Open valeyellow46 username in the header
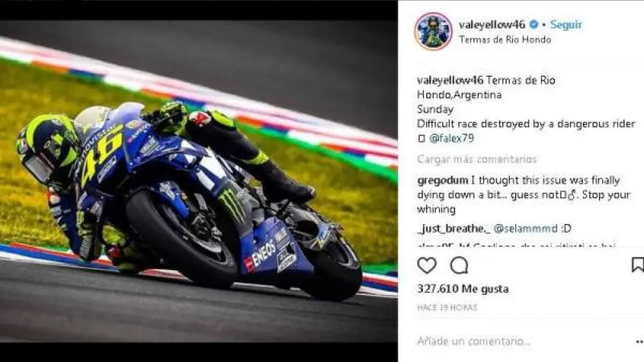Image resolution: width=644 pixels, height=362 pixels. (492, 25)
